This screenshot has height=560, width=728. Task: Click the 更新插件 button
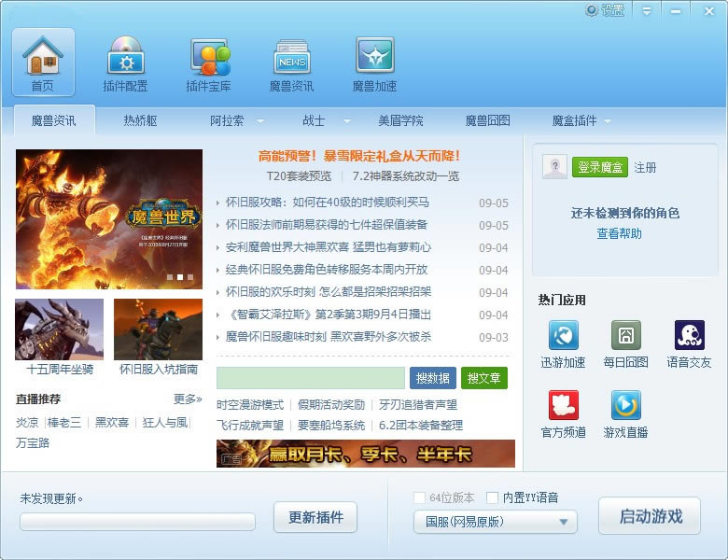(x=315, y=517)
